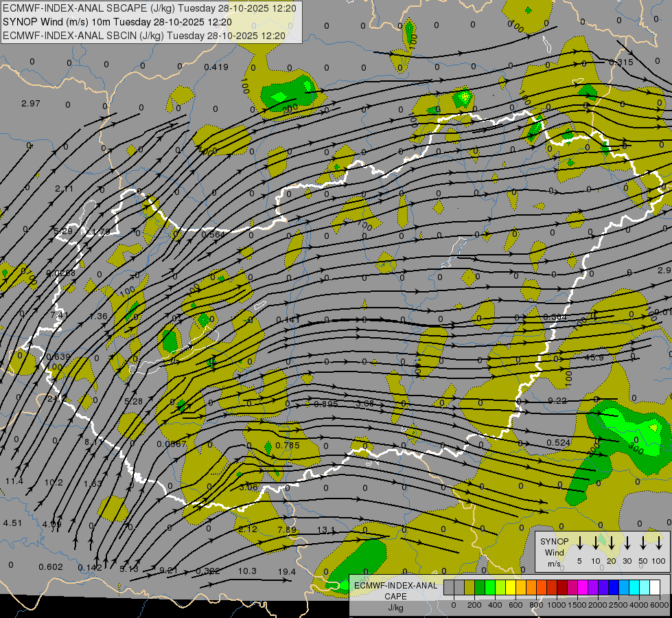672x618 pixels.
Task: Click the 5 m/s wind arrow in legend
Action: coord(580,542)
